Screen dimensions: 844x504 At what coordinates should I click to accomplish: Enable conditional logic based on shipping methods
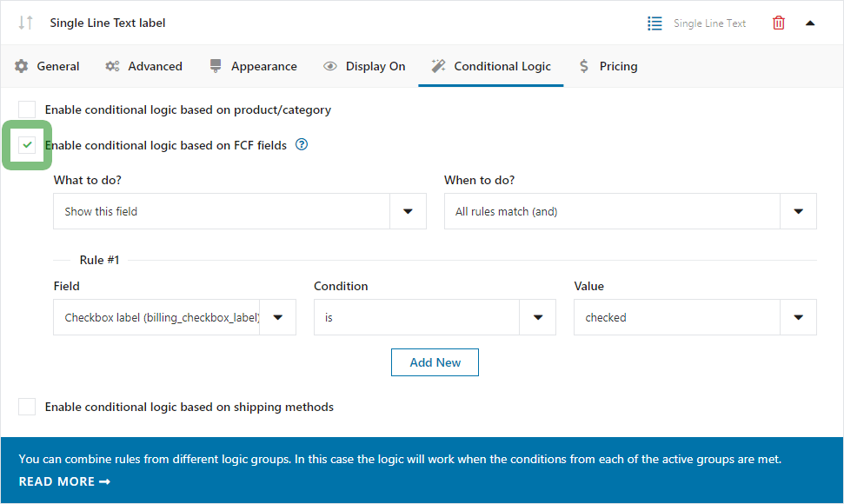pyautogui.click(x=27, y=407)
